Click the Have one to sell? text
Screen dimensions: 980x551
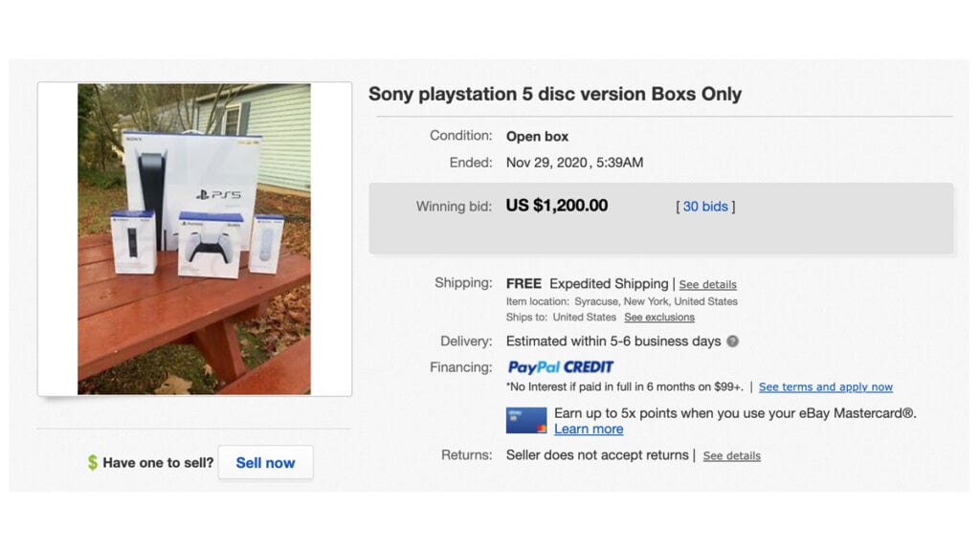point(158,463)
